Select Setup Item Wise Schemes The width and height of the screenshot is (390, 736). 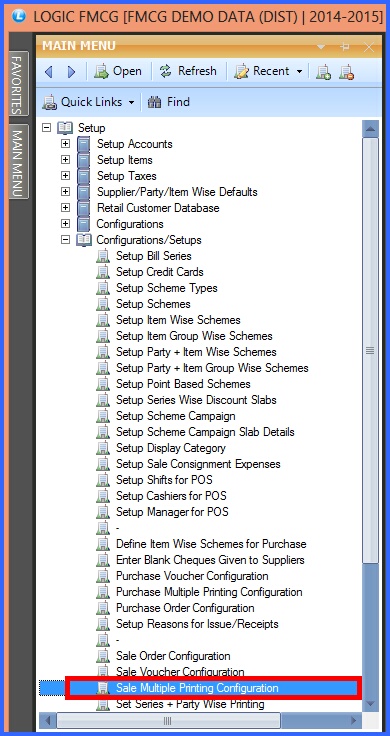[x=178, y=320]
